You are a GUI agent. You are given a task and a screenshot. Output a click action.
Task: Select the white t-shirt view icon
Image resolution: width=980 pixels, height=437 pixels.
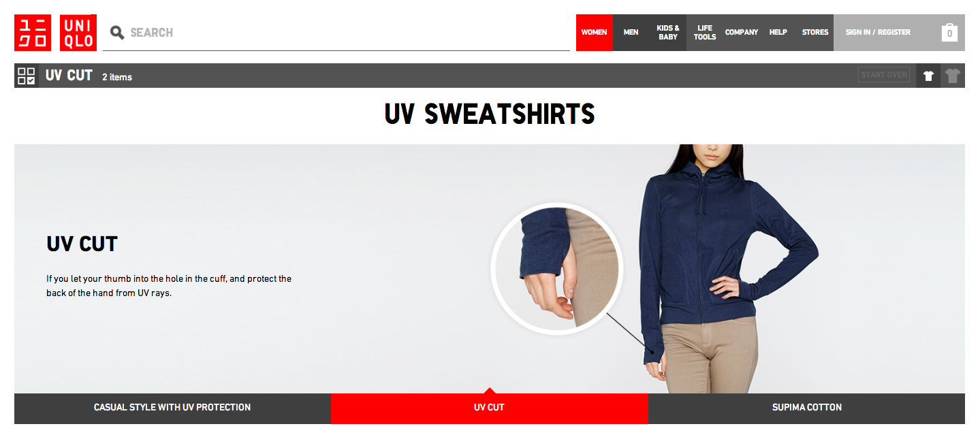[928, 76]
